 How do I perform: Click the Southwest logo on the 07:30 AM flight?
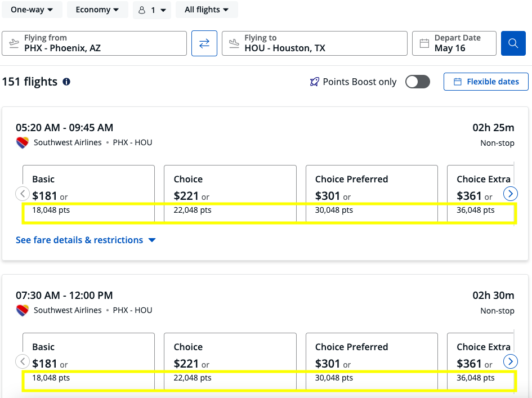(x=22, y=310)
